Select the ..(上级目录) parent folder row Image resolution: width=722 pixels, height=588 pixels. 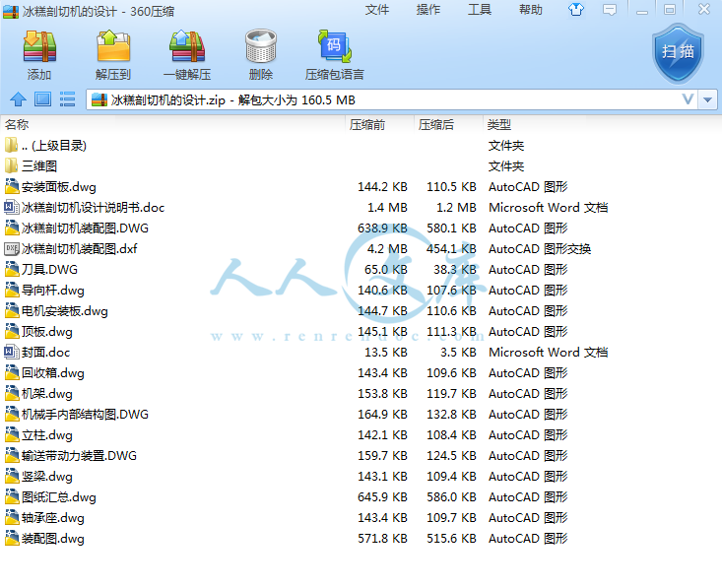(54, 146)
